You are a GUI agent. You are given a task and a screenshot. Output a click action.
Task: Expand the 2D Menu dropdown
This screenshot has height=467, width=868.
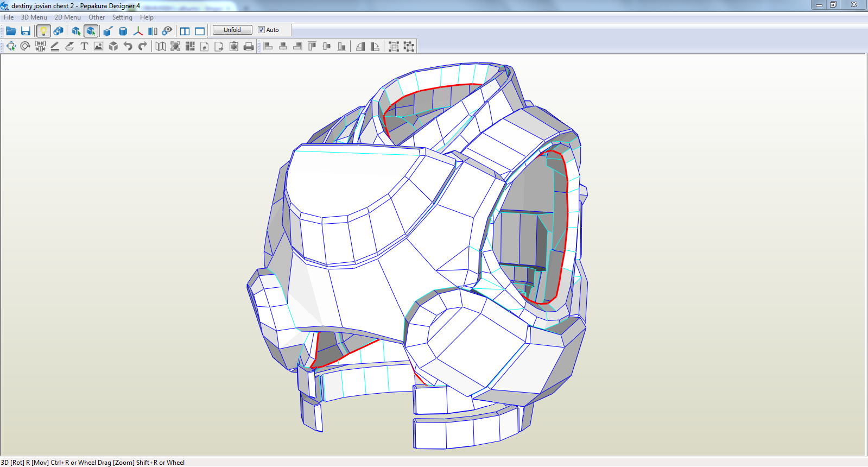click(x=67, y=17)
